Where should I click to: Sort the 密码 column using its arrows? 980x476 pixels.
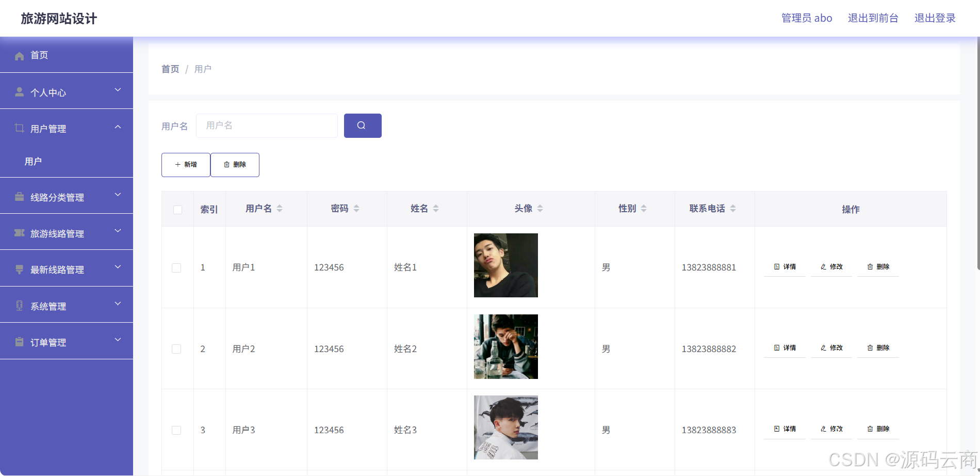356,209
